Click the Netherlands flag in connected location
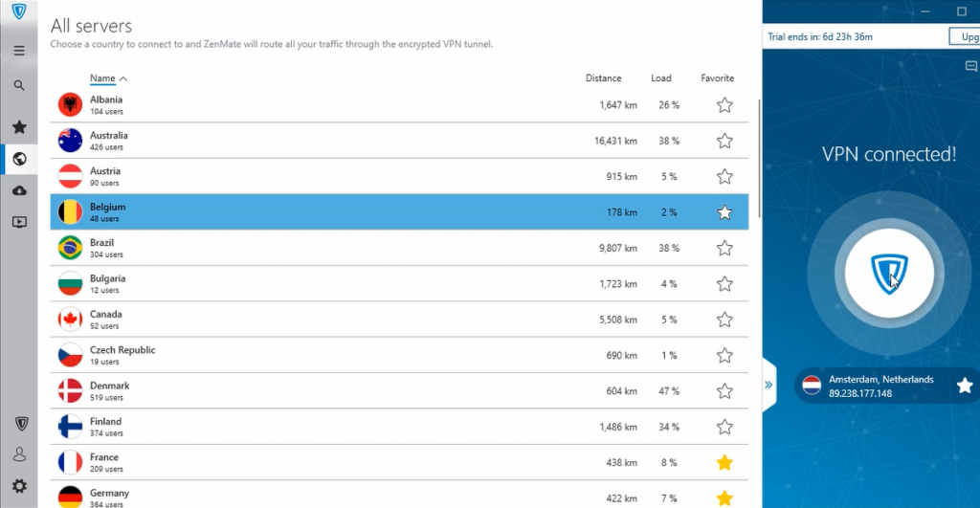The width and height of the screenshot is (980, 508). [x=812, y=385]
